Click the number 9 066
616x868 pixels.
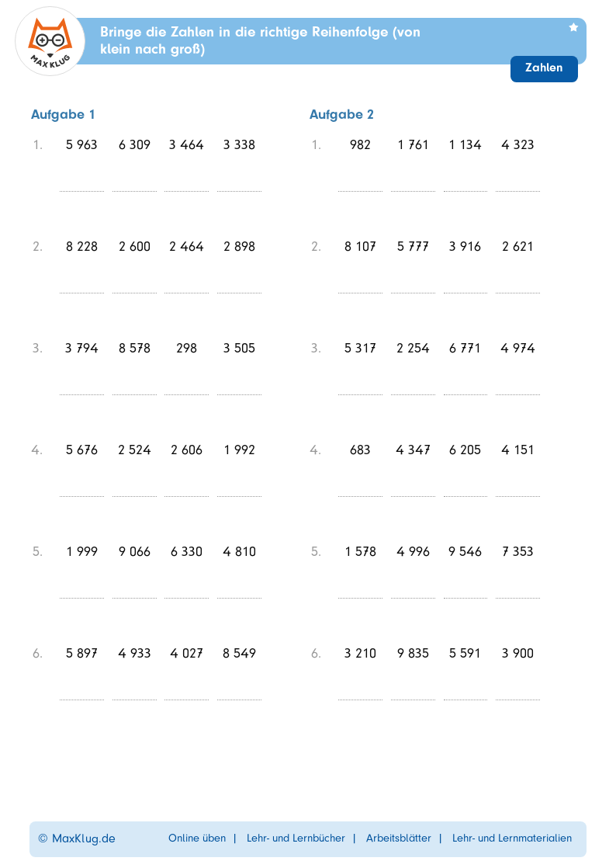[134, 552]
